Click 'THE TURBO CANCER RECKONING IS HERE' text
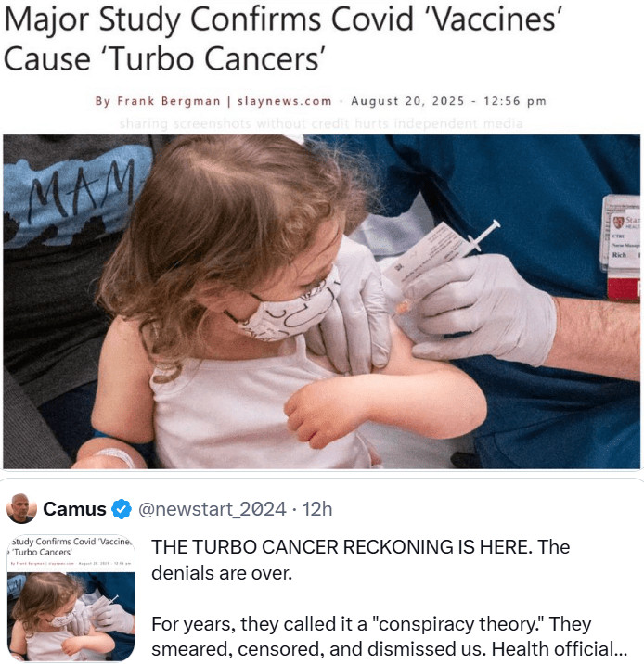This screenshot has width=644, height=664. click(341, 547)
